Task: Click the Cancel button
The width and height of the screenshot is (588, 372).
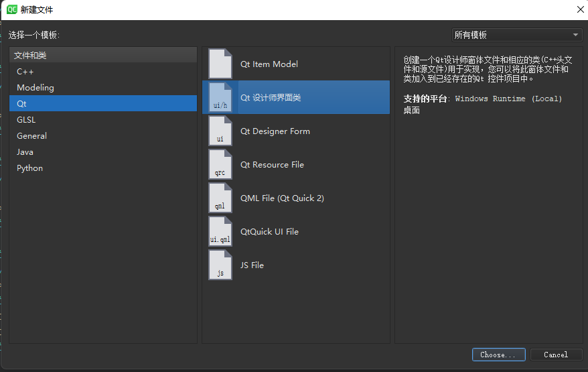Action: click(556, 355)
